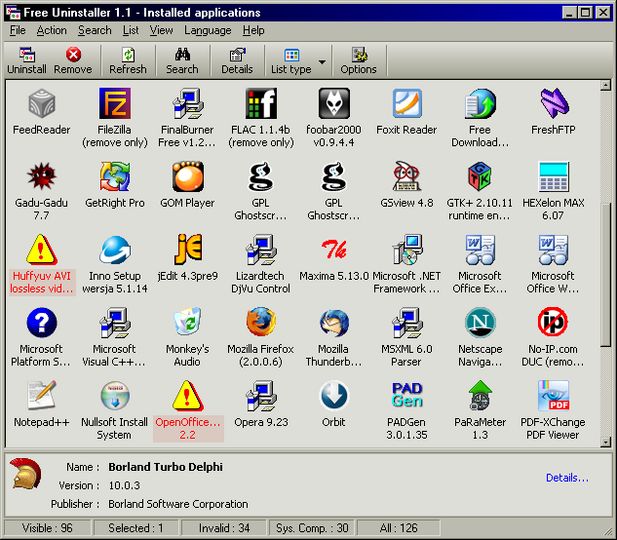Select the PDF-XChange PDF Viewer icon
The height and width of the screenshot is (540, 617).
click(553, 396)
